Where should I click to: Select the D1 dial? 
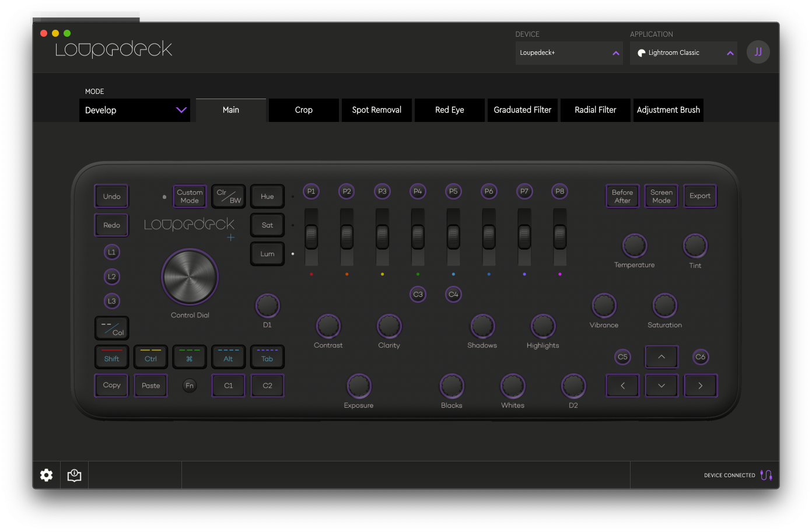(267, 306)
